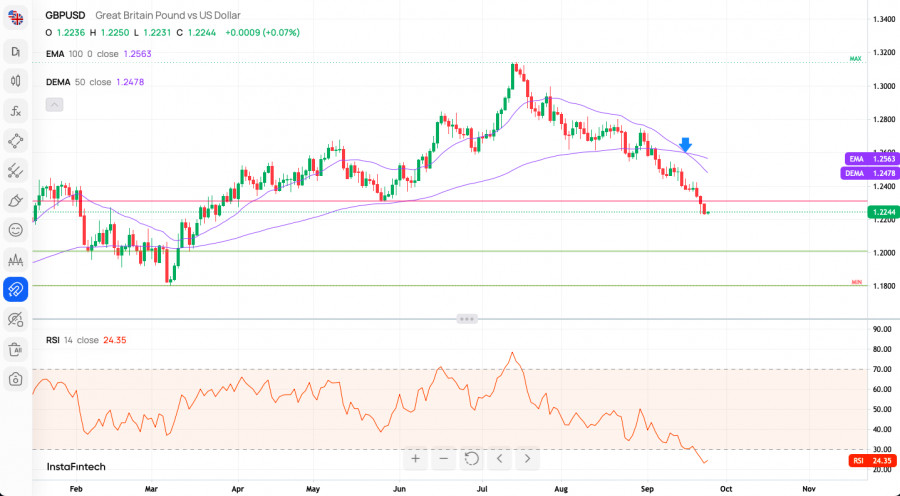The height and width of the screenshot is (496, 900).
Task: Click the Sep label on time axis
Action: (x=647, y=489)
